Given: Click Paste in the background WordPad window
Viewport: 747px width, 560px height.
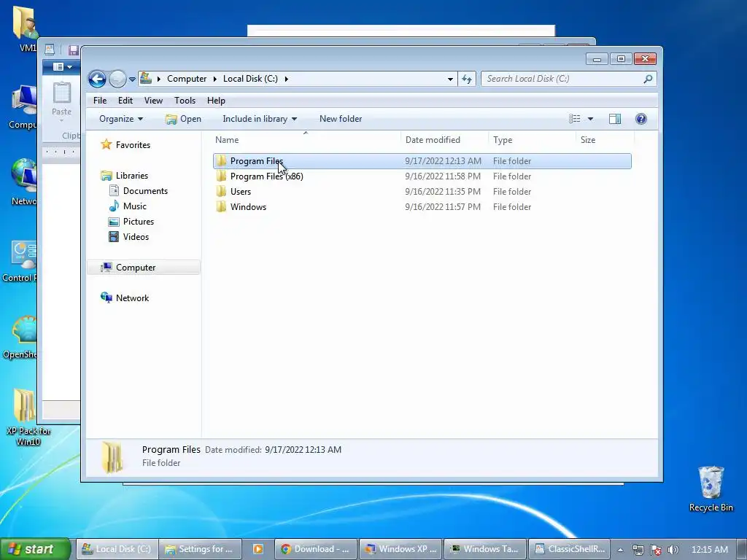Looking at the screenshot, I should [61, 101].
